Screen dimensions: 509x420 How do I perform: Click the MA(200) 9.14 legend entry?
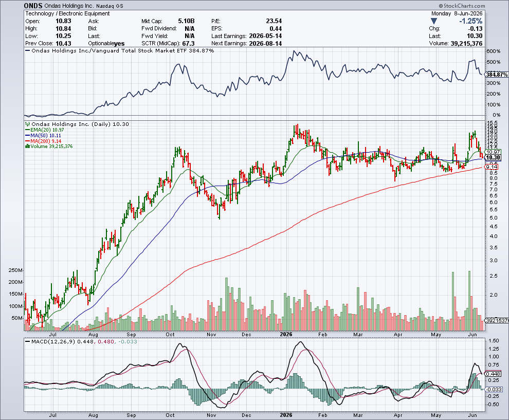[43, 141]
